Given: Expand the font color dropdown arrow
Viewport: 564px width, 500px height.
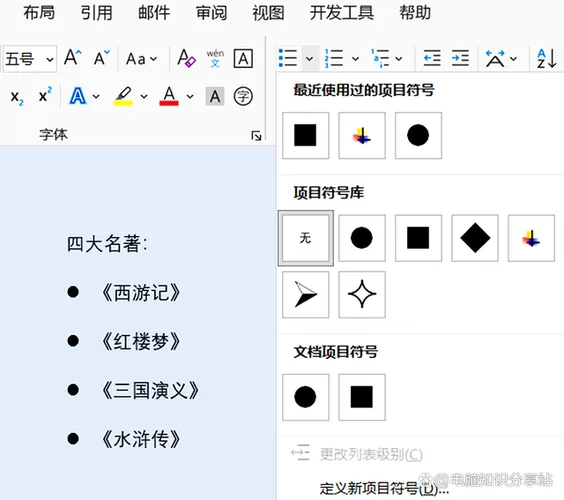Looking at the screenshot, I should 190,96.
